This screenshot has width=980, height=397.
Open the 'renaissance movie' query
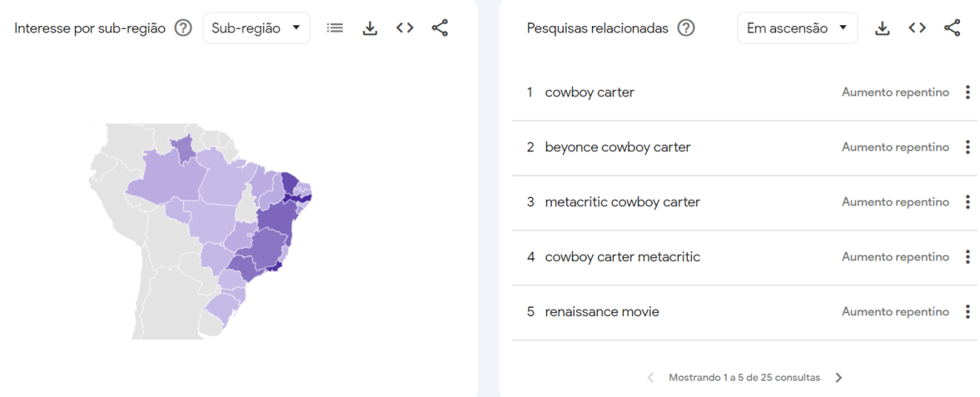pos(602,312)
